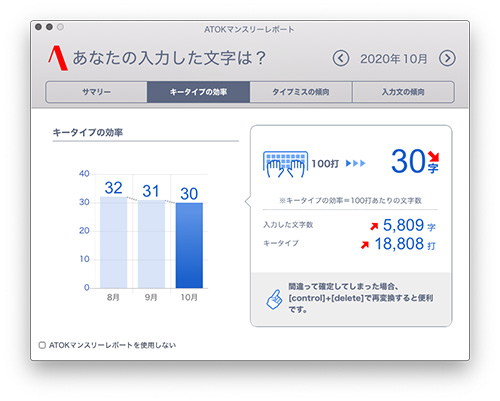Click the ATOKマンスリーレポート window title
This screenshot has height=401, width=500.
click(249, 30)
